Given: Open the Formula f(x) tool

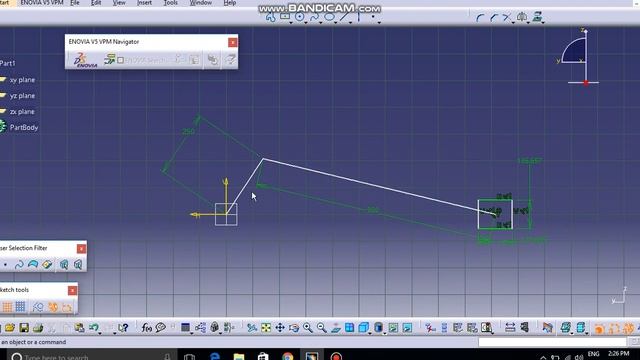Looking at the screenshot, I should (147, 328).
